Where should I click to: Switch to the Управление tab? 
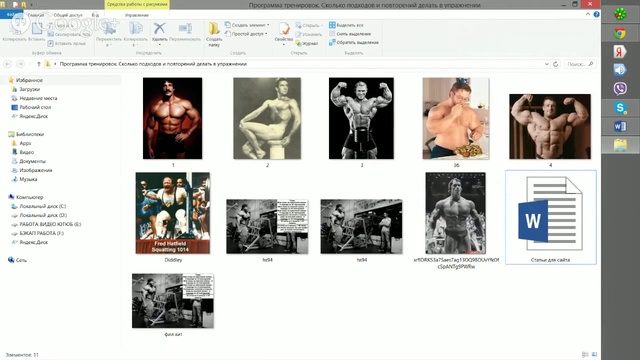coord(137,15)
